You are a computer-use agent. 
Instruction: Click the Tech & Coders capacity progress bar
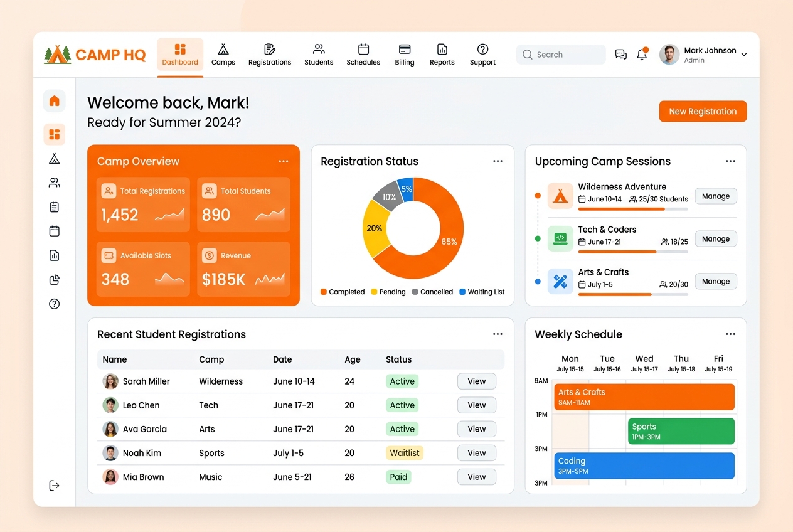(x=633, y=252)
